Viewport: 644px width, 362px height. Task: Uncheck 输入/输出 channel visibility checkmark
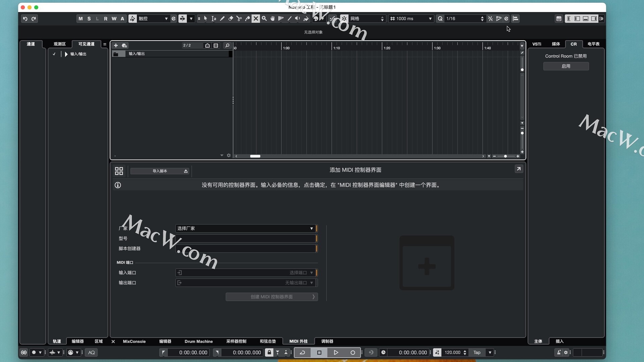(54, 54)
